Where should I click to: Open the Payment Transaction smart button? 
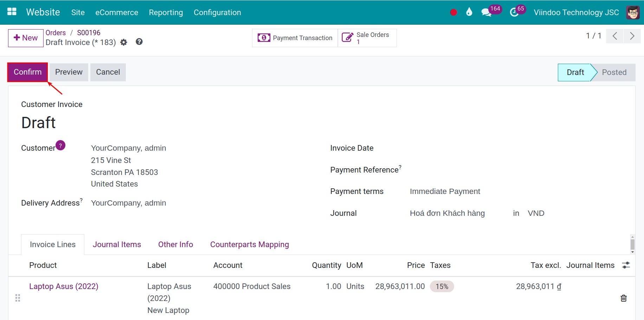coord(295,38)
